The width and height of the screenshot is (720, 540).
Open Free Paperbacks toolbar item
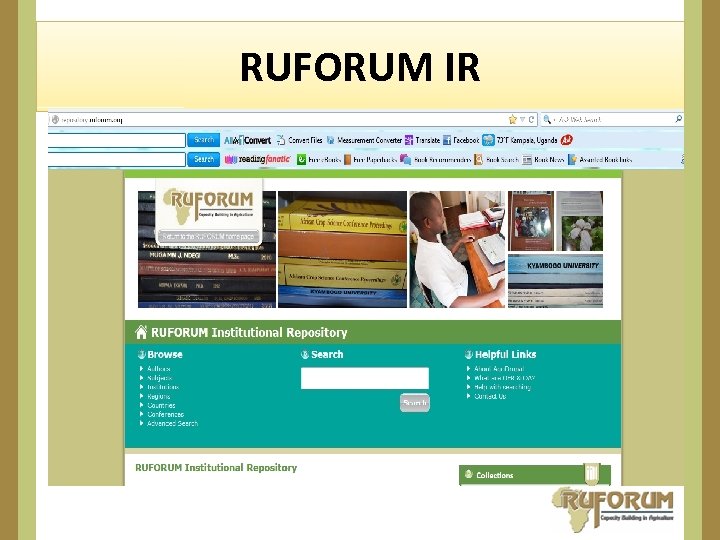(370, 159)
